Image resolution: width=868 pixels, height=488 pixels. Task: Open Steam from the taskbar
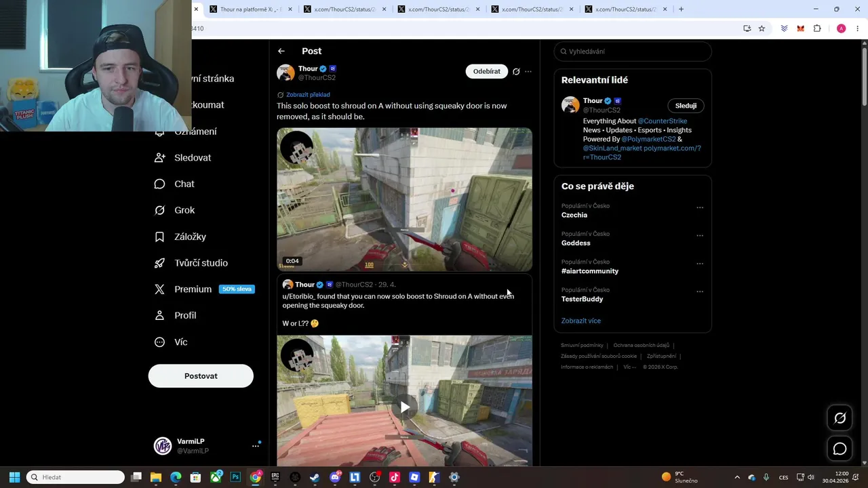pos(315,477)
